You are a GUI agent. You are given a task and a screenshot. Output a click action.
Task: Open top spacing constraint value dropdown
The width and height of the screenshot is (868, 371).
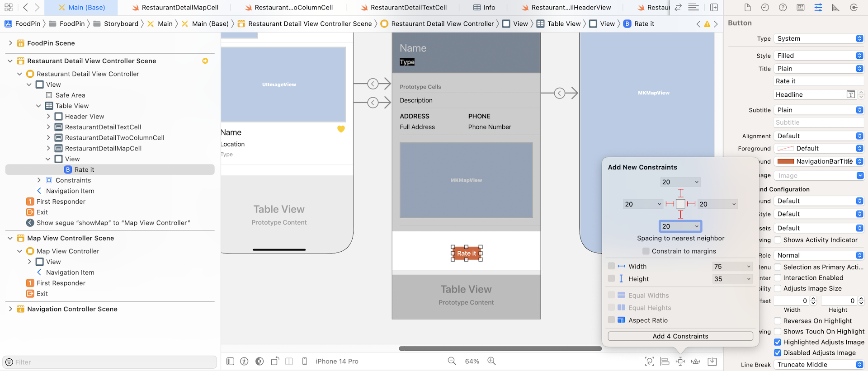pyautogui.click(x=697, y=182)
